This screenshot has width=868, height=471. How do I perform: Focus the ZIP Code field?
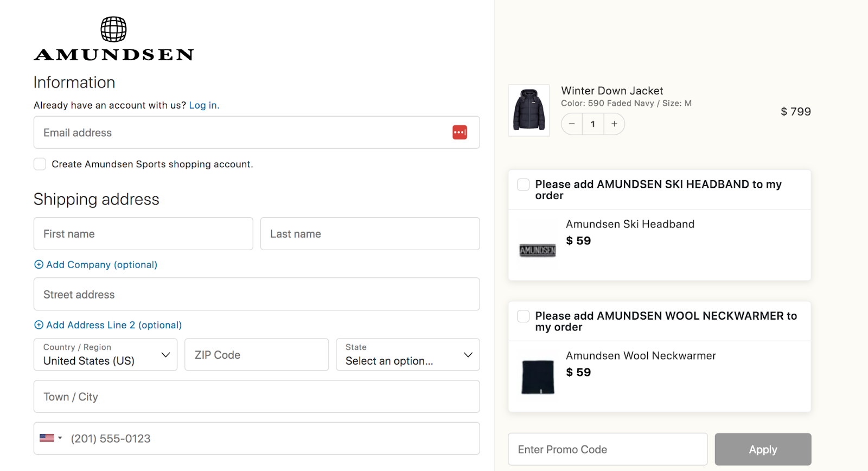pyautogui.click(x=257, y=355)
